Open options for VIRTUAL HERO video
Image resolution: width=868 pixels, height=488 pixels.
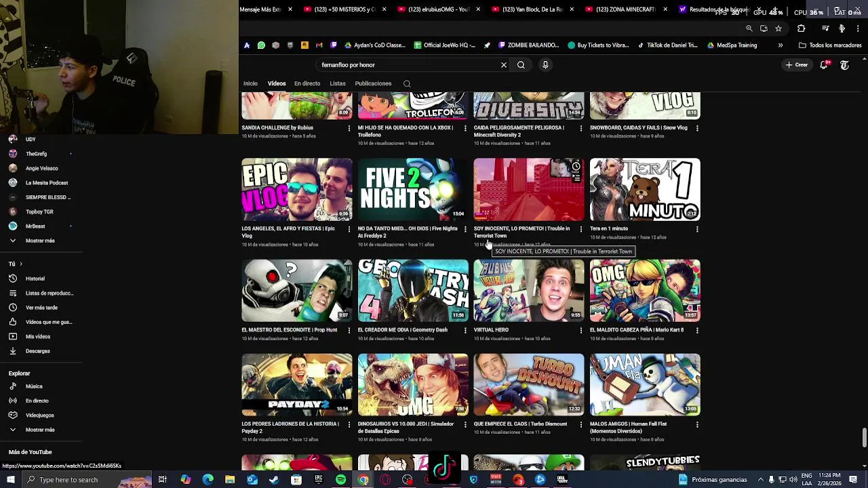pyautogui.click(x=581, y=330)
